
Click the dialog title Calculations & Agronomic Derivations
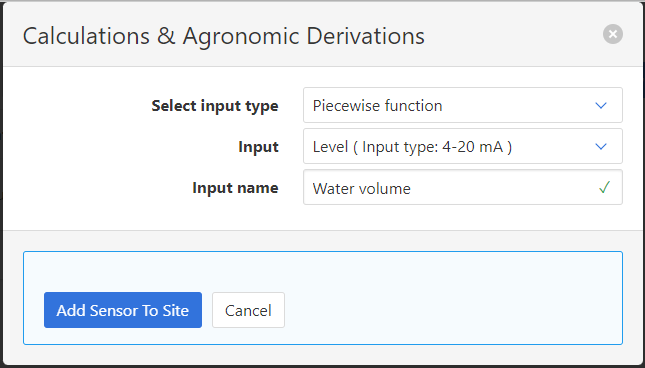[223, 36]
